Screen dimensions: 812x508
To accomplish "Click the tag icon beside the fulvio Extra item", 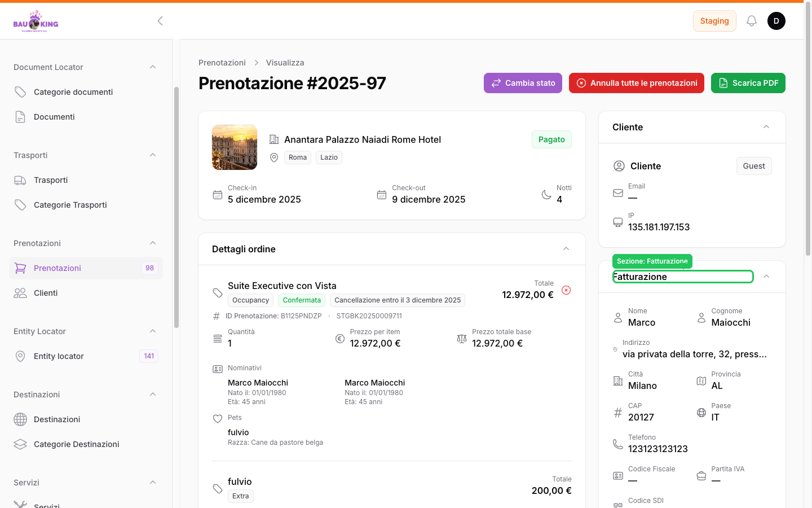I will point(218,489).
